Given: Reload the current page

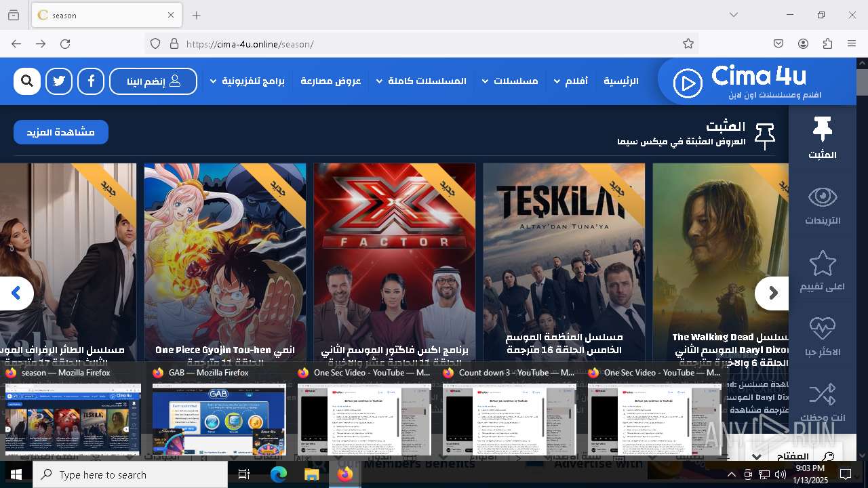Looking at the screenshot, I should tap(65, 43).
